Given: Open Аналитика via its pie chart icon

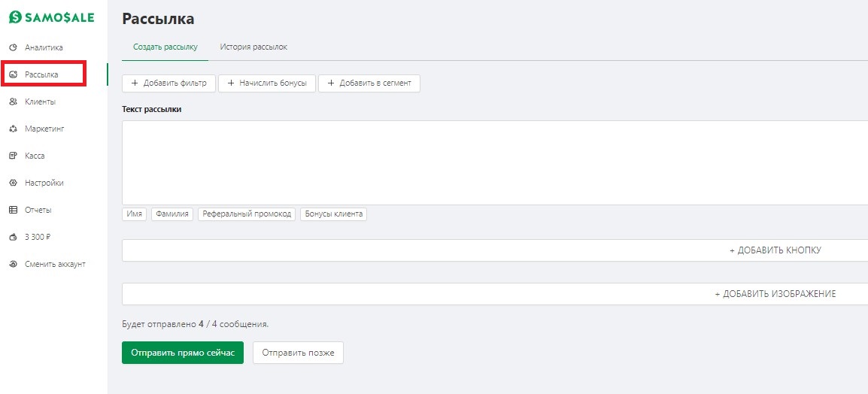Looking at the screenshot, I should [x=14, y=47].
